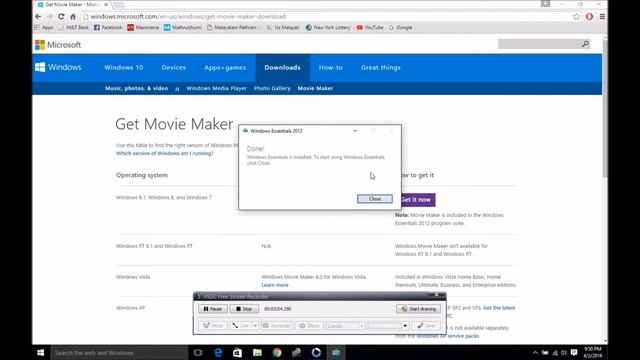Open the Windows 10 nav menu
The height and width of the screenshot is (360, 640).
coord(124,67)
